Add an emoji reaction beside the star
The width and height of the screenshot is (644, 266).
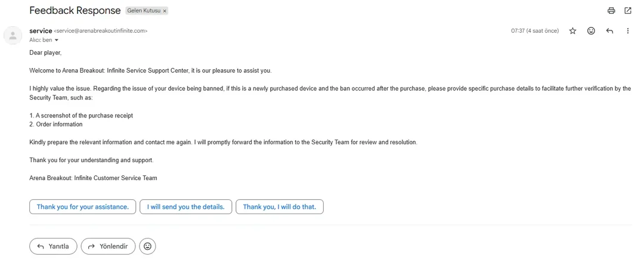(x=591, y=31)
